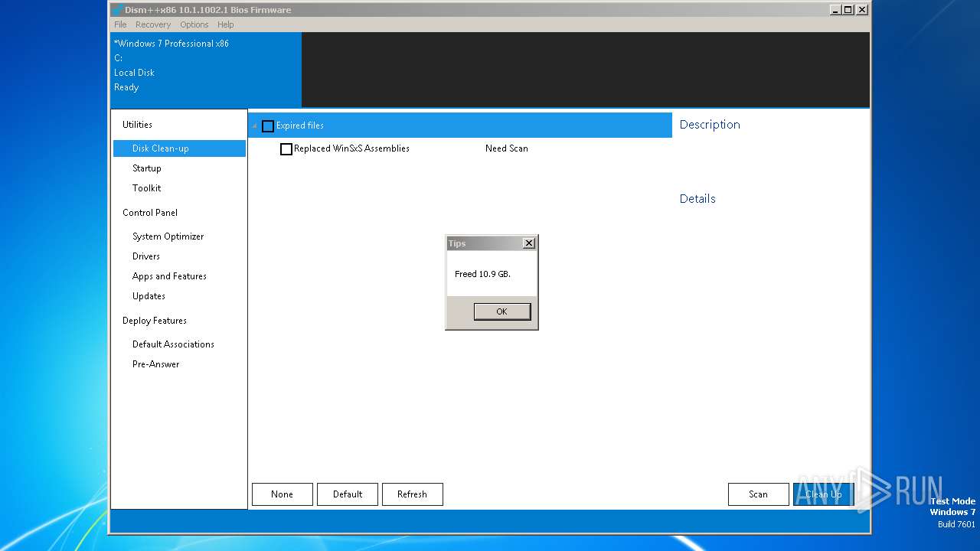This screenshot has height=551, width=980.
Task: Open Default Associations
Action: 173,344
